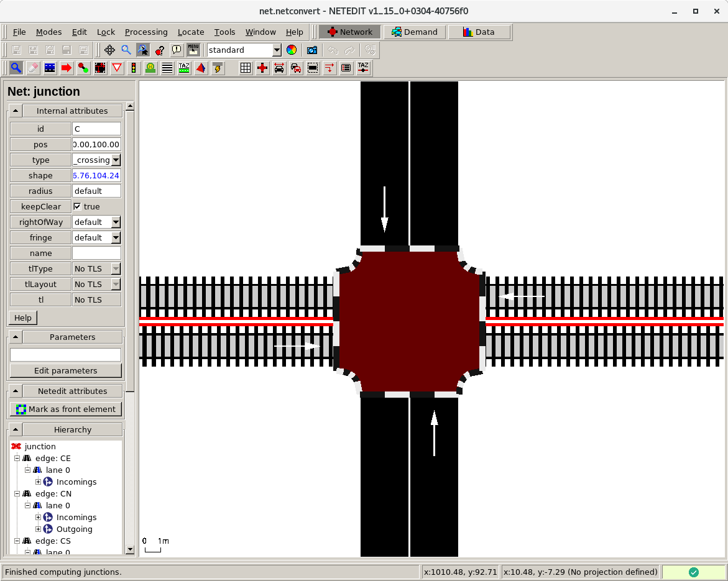This screenshot has height=581, width=728.
Task: Click the panel scrollbar down arrow
Action: (130, 549)
